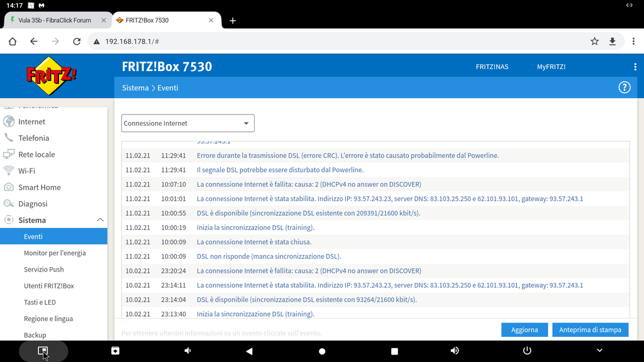Viewport: 644px width, 362px height.
Task: Open event 'DSL è disponibile' with 93264/21600 kbit/s
Action: (306, 300)
